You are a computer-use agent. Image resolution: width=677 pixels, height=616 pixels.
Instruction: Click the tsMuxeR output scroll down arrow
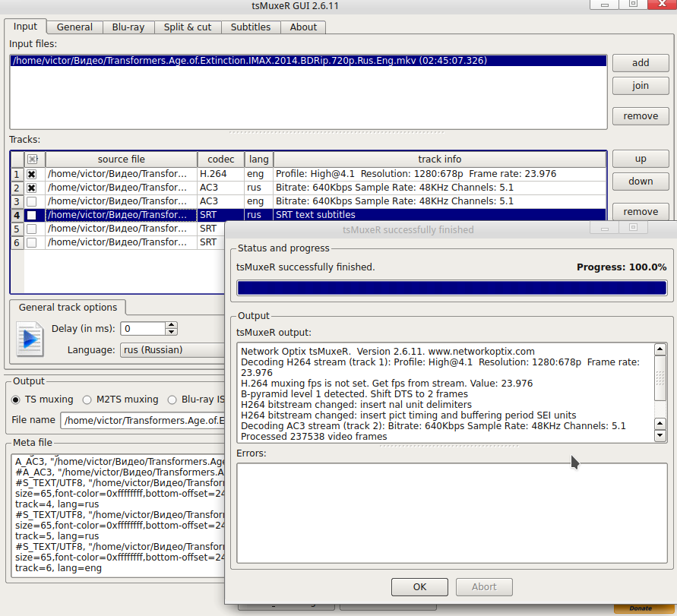click(660, 435)
